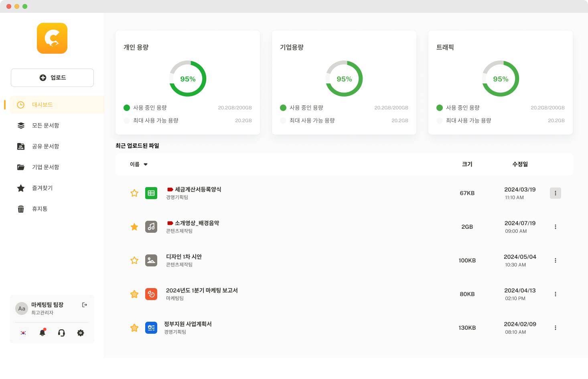Sort files by 이름 dropdown arrow

146,164
